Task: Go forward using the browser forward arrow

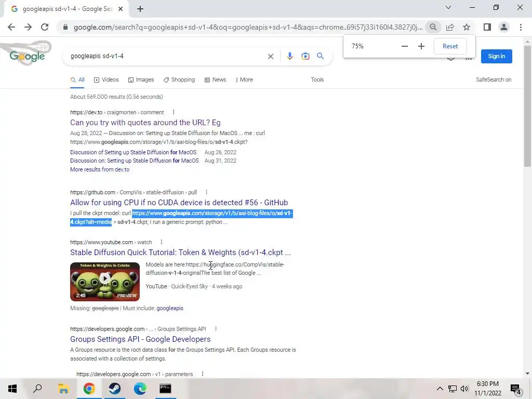Action: (28, 27)
